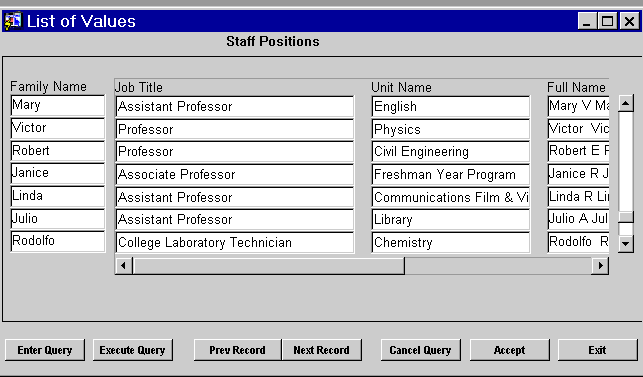The width and height of the screenshot is (643, 377).
Task: Go to Prev Record
Action: (x=237, y=350)
